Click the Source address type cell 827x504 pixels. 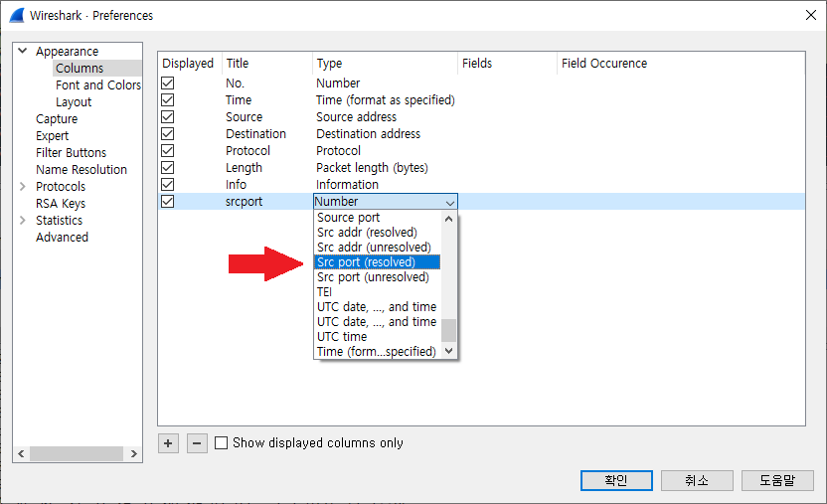(x=356, y=117)
